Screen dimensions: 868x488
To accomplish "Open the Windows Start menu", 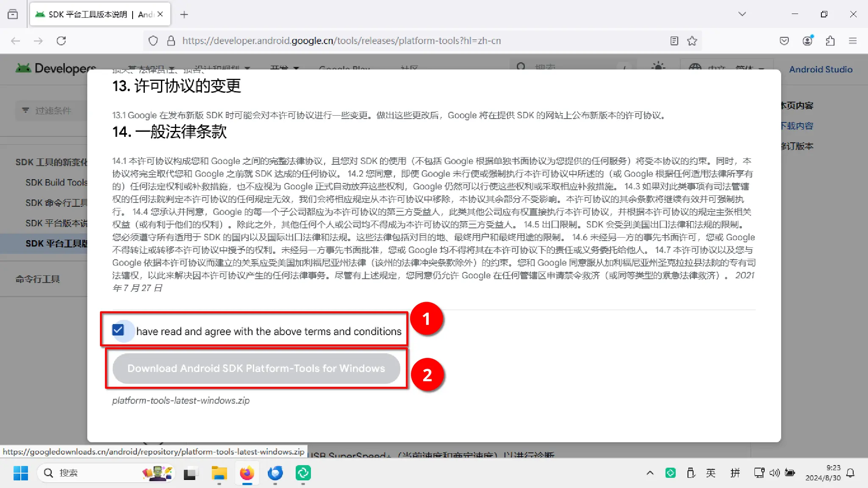I will click(x=20, y=473).
